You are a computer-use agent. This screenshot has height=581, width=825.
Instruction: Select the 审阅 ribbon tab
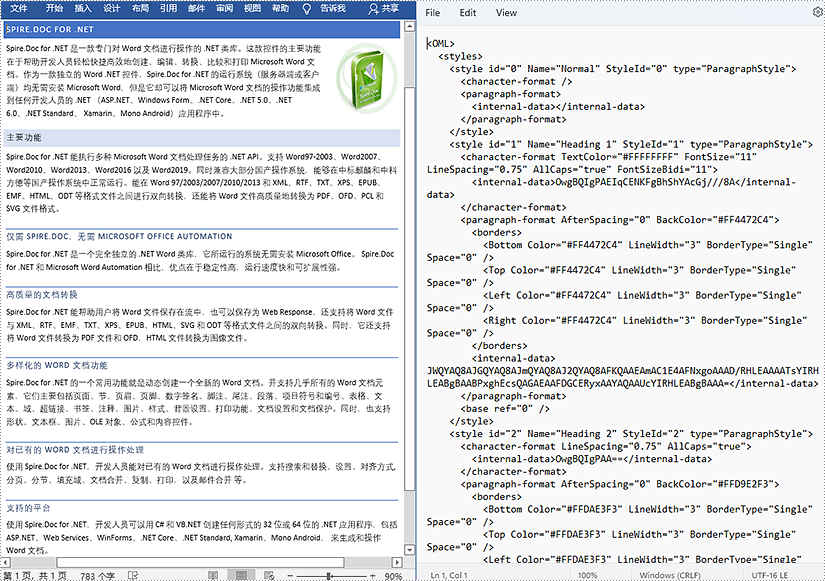pos(225,8)
